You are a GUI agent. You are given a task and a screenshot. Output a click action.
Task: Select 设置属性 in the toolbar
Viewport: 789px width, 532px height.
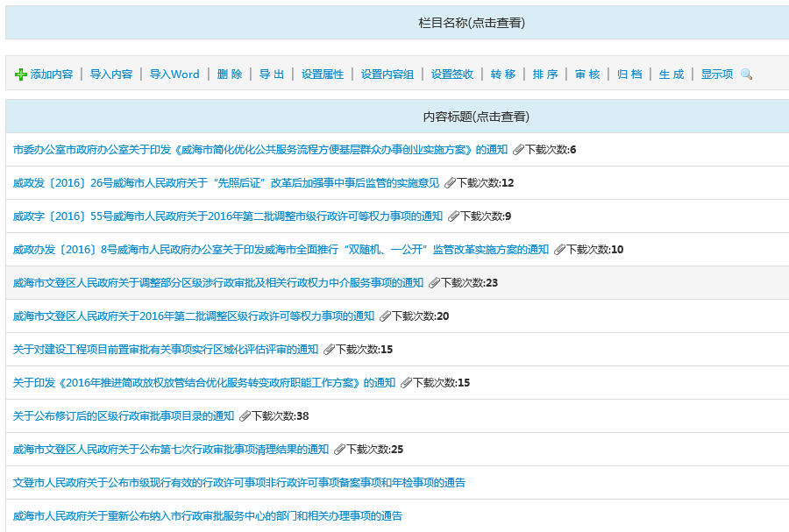pos(323,74)
